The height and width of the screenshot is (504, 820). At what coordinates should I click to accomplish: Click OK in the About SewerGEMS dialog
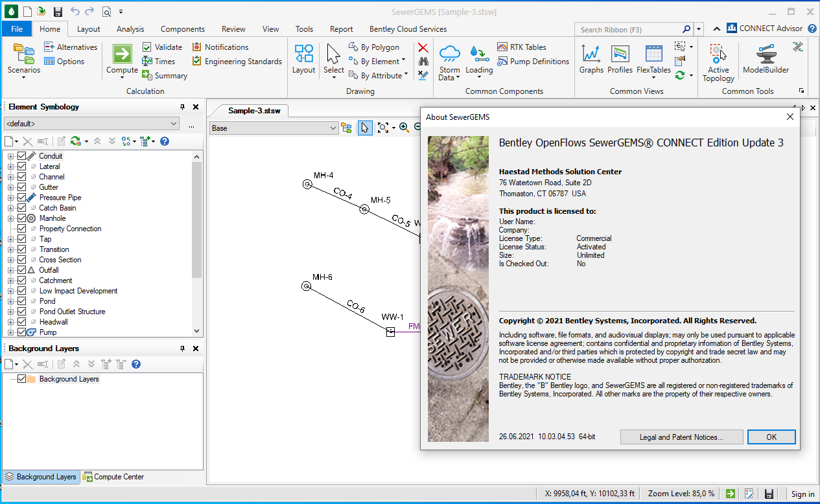pyautogui.click(x=771, y=437)
